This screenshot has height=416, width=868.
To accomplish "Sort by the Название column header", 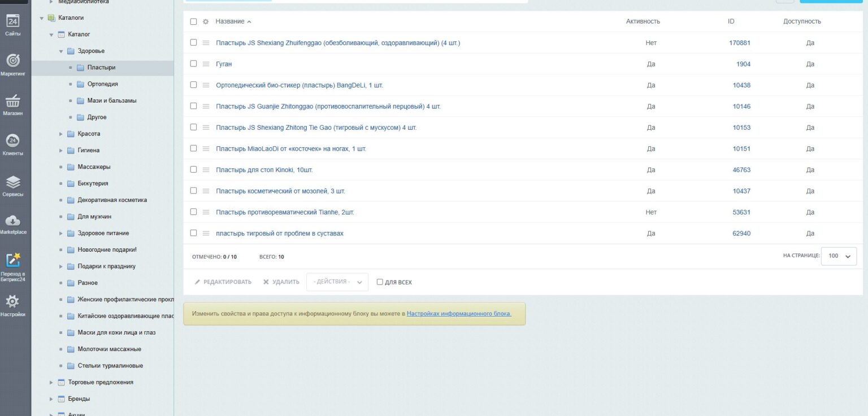I will click(x=233, y=21).
